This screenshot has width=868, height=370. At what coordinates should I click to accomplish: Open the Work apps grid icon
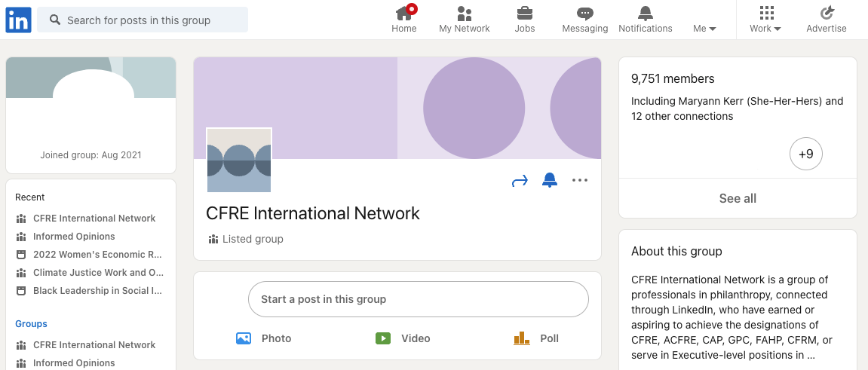point(767,13)
